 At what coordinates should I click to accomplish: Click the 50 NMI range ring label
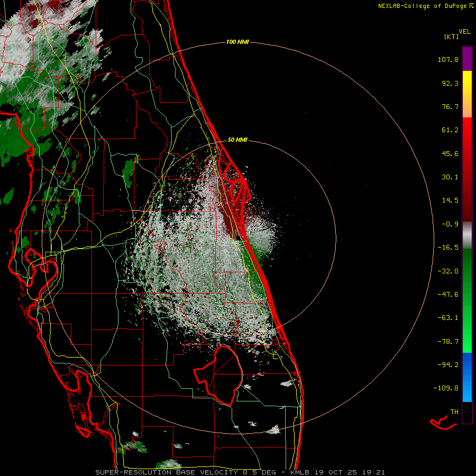237,140
